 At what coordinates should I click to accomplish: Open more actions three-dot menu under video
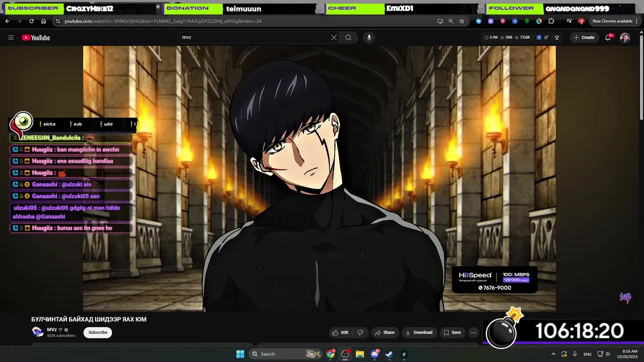click(473, 332)
